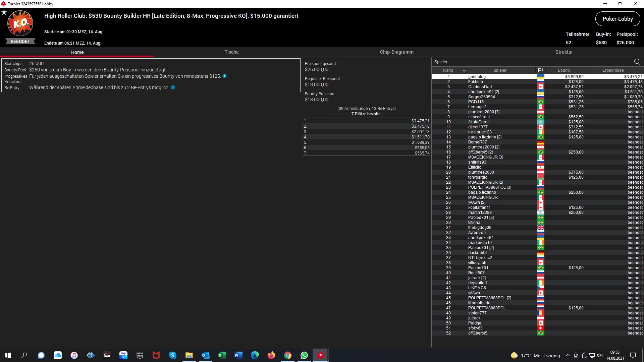
Task: Switch to the Tische tab
Action: point(231,52)
